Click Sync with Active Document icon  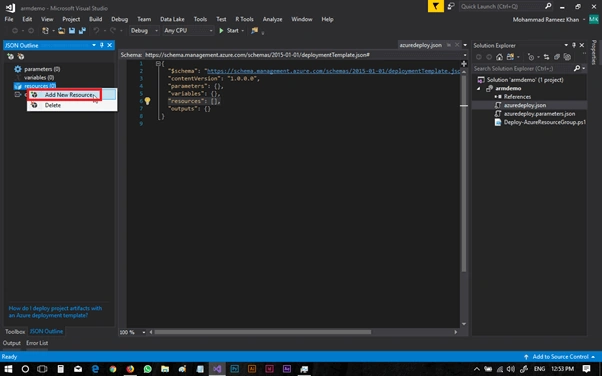pyautogui.click(x=546, y=57)
